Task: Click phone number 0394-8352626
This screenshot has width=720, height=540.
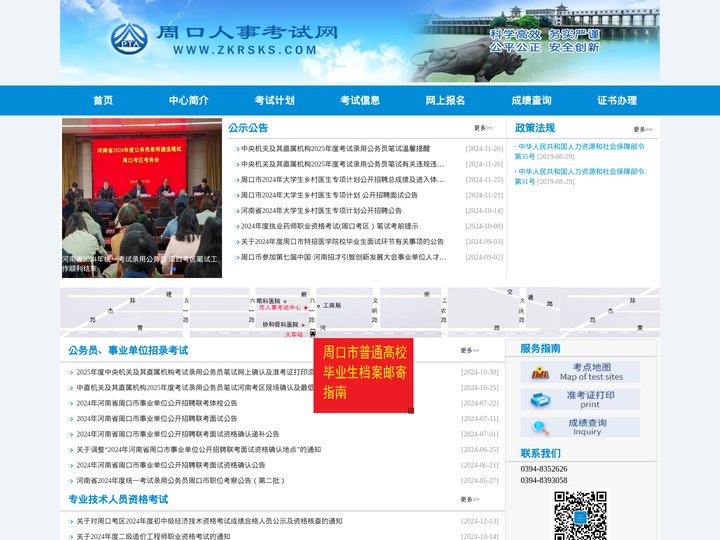Action: click(544, 469)
